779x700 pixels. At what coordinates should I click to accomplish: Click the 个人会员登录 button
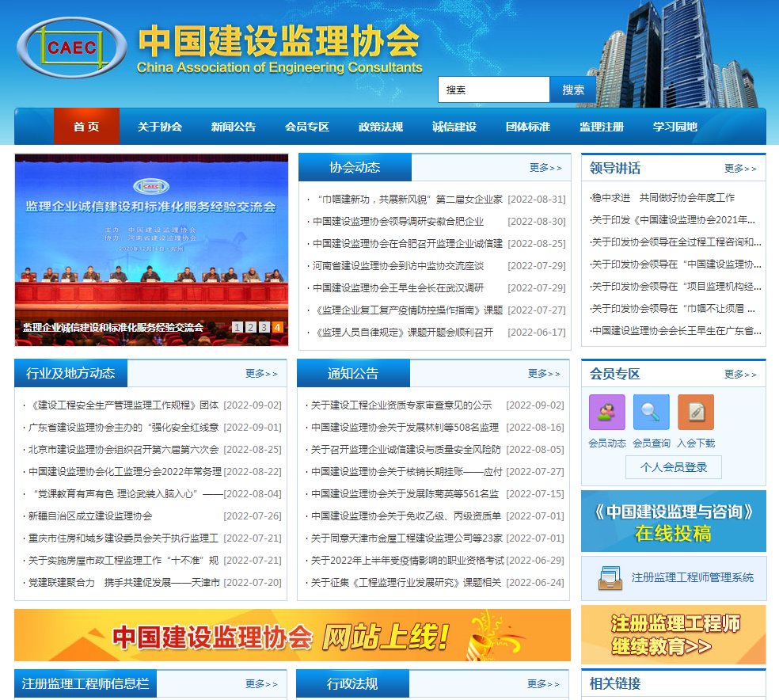(x=673, y=467)
